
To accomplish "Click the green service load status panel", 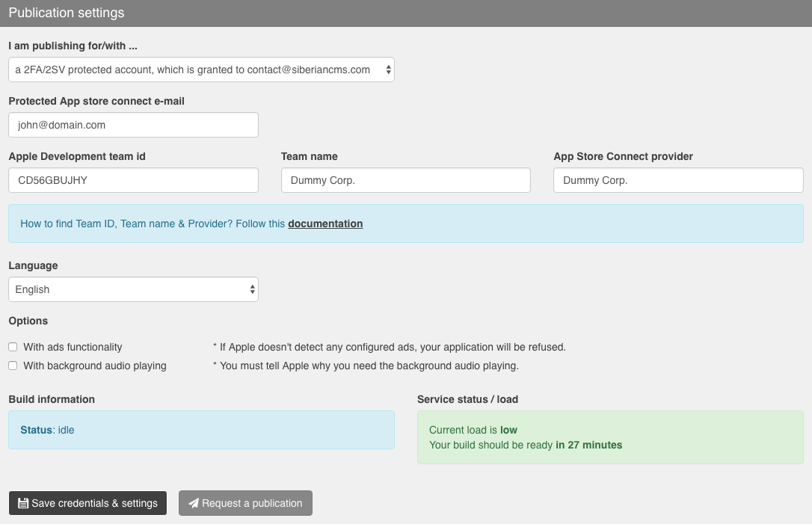I will click(609, 437).
